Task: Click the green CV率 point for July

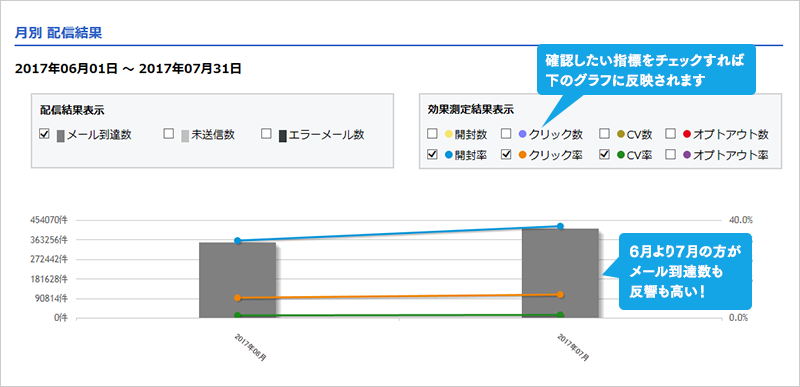Action: [x=560, y=315]
